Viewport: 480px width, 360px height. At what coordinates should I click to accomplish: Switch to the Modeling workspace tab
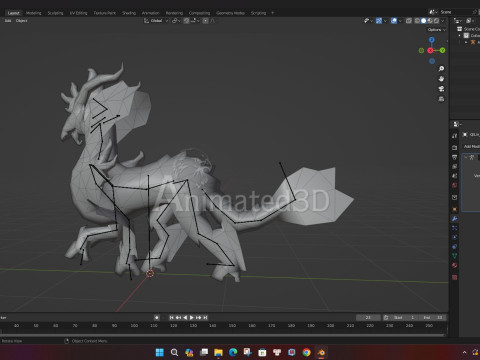pos(34,13)
